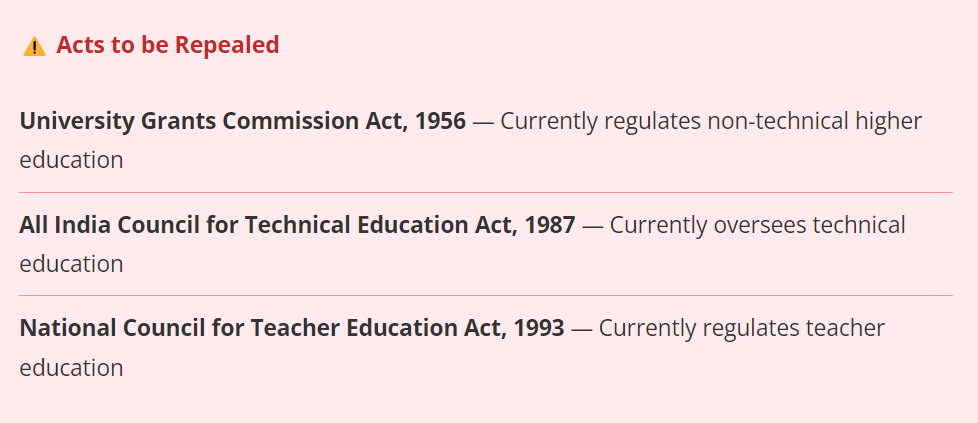978x423 pixels.
Task: Click "Currently regulates non-technical higher" description text
Action: pyautogui.click(x=710, y=122)
